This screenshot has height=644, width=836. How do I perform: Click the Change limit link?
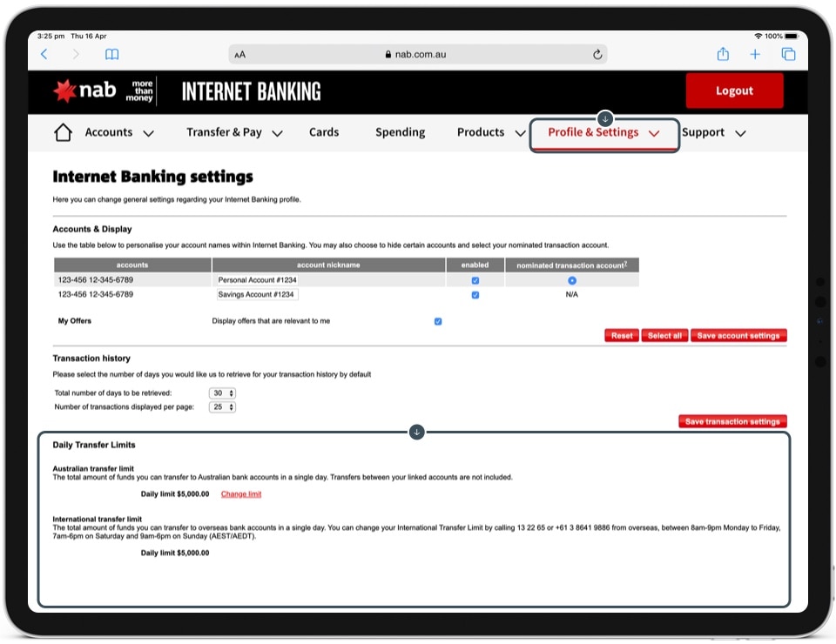click(x=241, y=494)
